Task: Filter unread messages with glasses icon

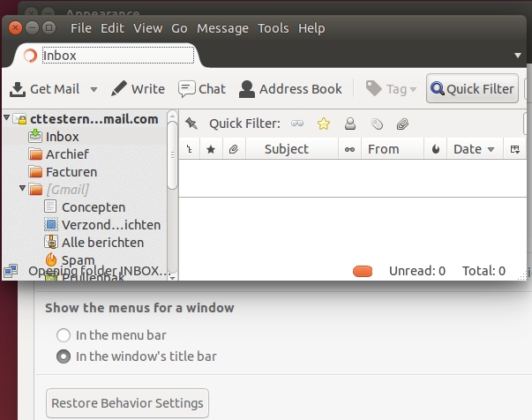Action: (x=297, y=124)
